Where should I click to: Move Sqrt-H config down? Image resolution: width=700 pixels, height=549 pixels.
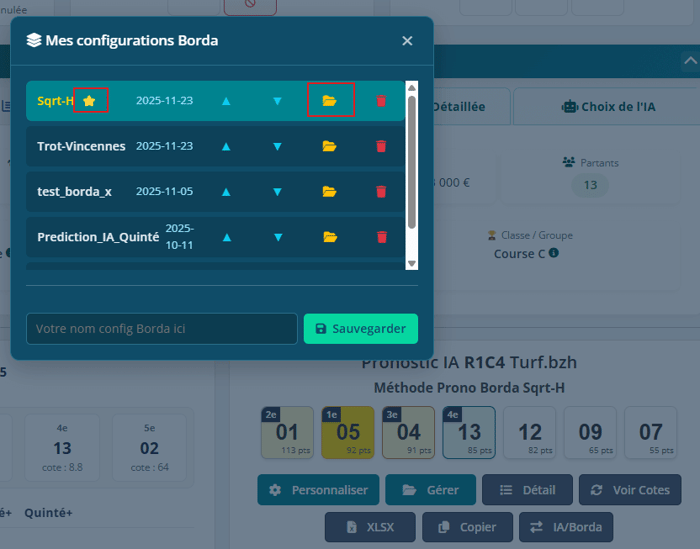277,101
